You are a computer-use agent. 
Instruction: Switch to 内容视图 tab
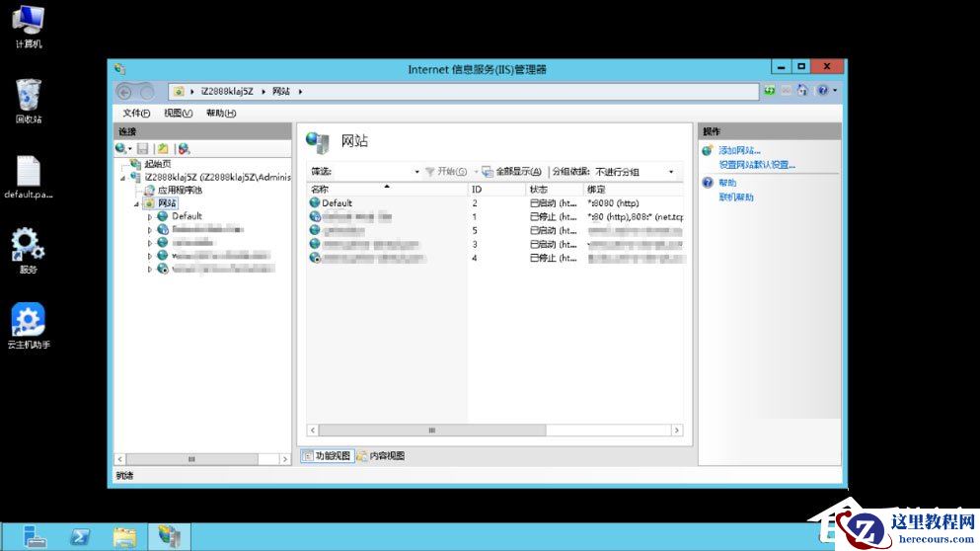point(381,456)
